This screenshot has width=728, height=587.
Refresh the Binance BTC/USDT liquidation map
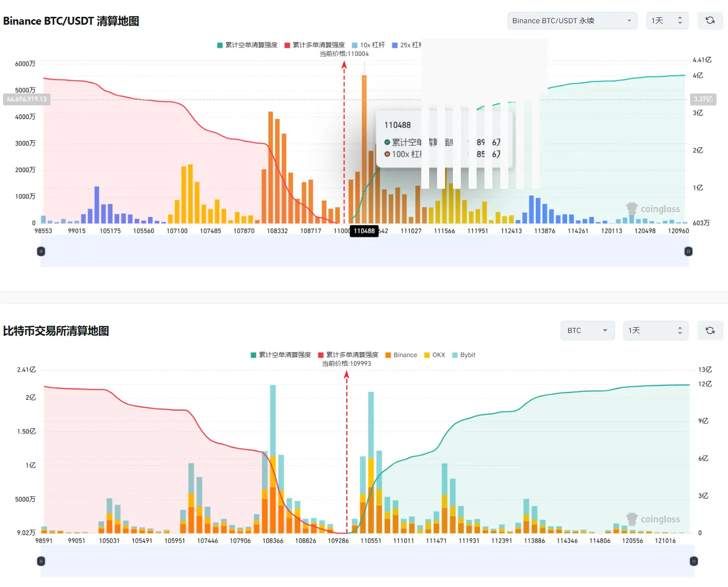pos(710,21)
